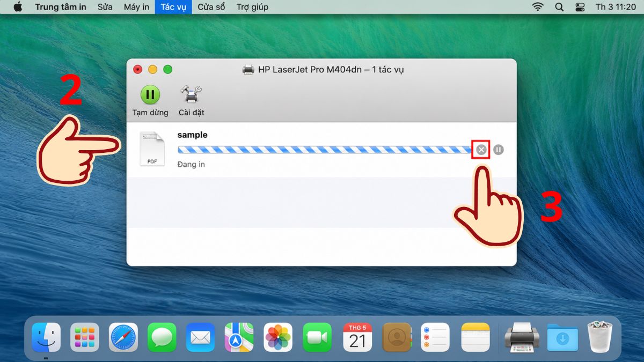Image resolution: width=644 pixels, height=362 pixels.
Task: Open the Sửa menu
Action: (x=105, y=7)
